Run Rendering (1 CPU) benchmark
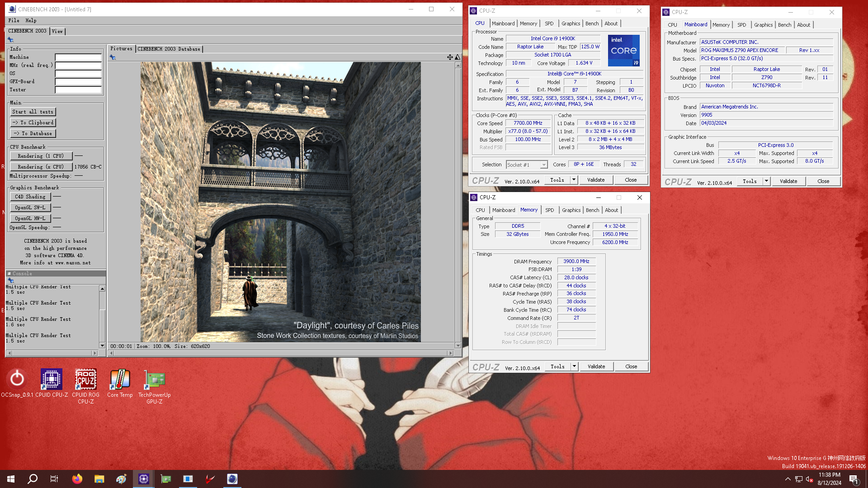 [41, 156]
